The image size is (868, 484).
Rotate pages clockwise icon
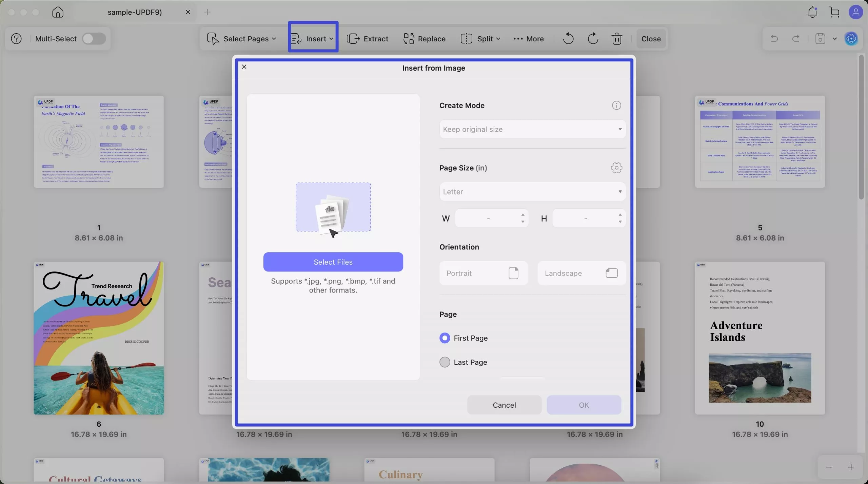(x=593, y=39)
